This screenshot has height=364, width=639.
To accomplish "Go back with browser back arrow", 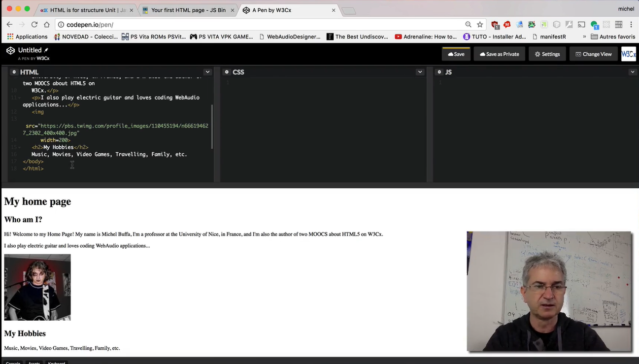I will click(x=9, y=25).
